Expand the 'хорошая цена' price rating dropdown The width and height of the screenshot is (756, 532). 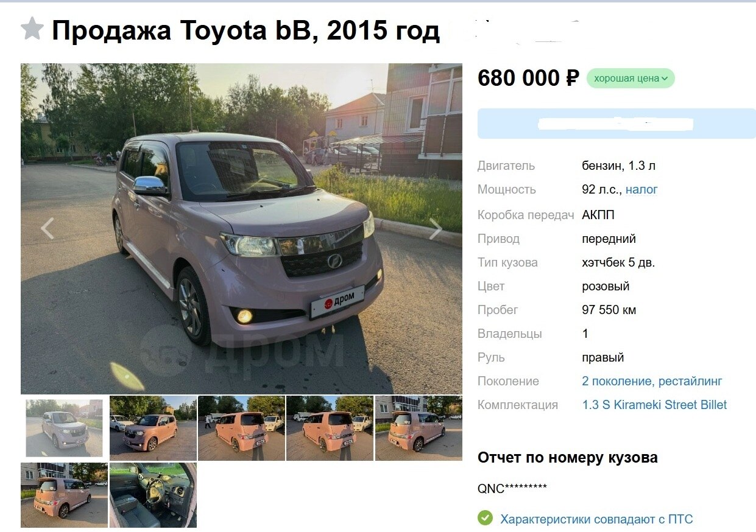click(631, 78)
